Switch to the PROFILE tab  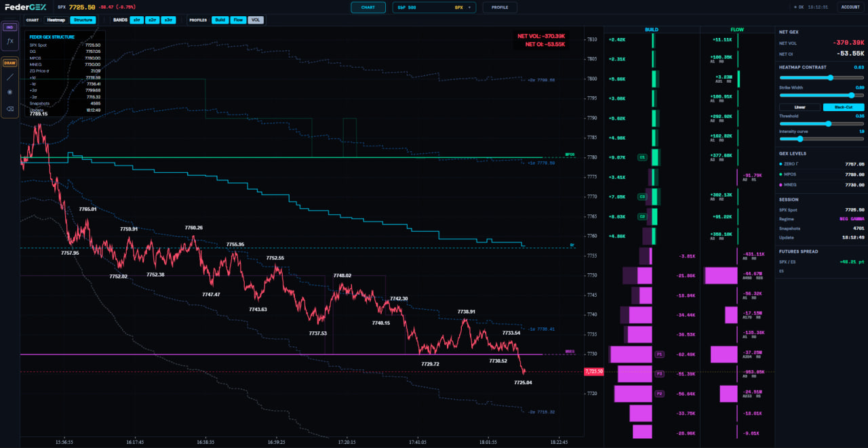coord(500,7)
